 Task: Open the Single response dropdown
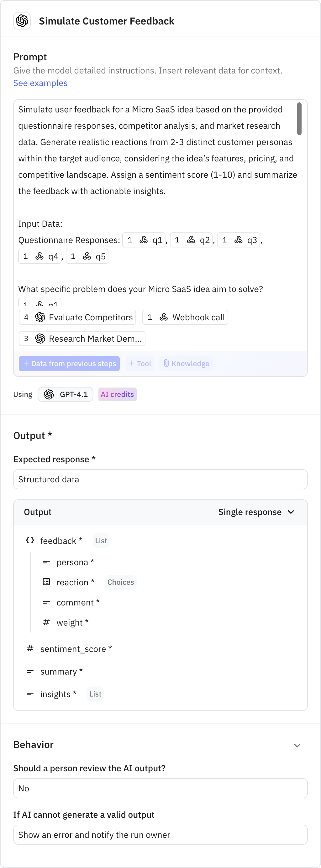tap(257, 512)
